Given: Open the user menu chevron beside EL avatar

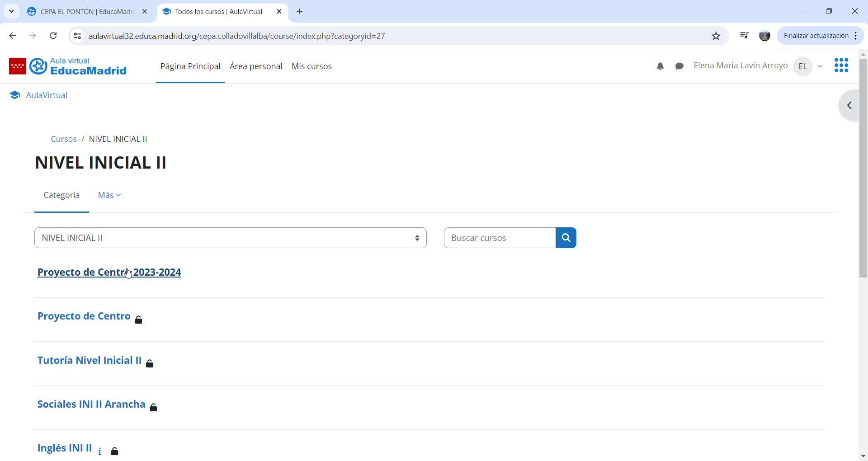Looking at the screenshot, I should [x=820, y=66].
